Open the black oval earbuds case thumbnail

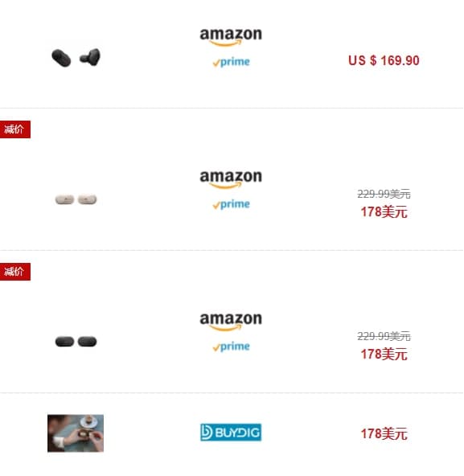tap(76, 342)
